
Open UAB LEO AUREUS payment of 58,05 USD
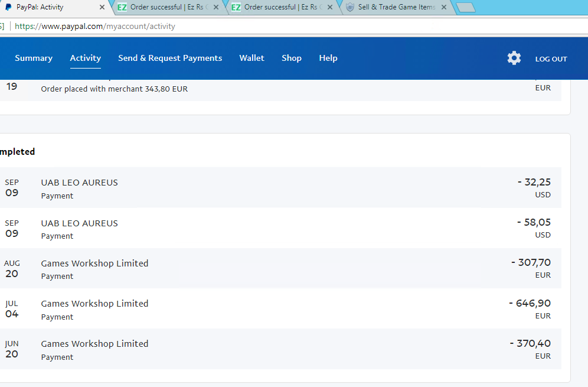[280, 228]
